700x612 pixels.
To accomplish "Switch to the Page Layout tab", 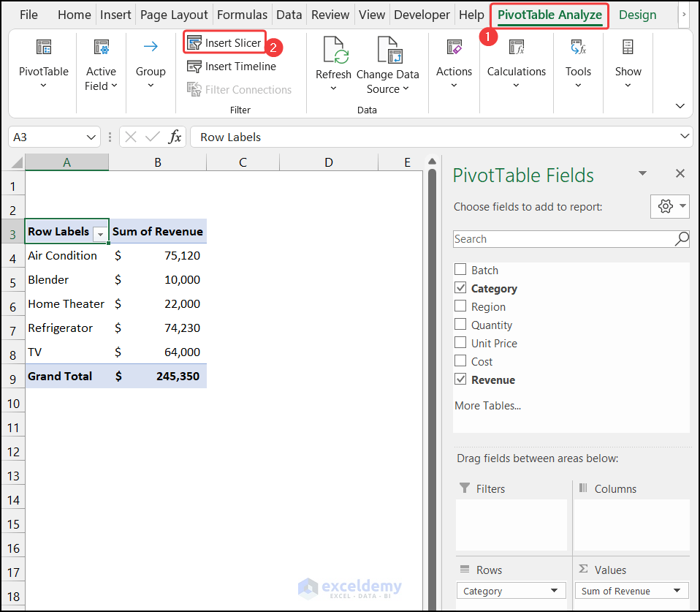I will click(174, 15).
